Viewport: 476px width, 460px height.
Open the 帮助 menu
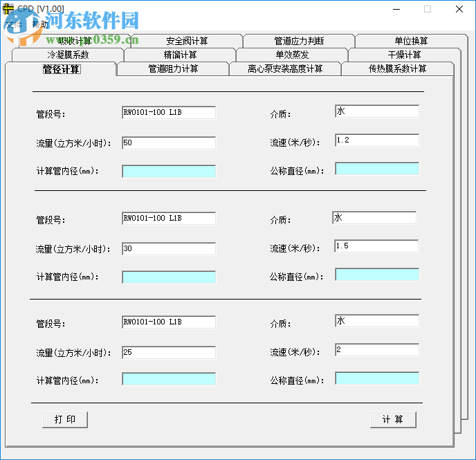40,24
